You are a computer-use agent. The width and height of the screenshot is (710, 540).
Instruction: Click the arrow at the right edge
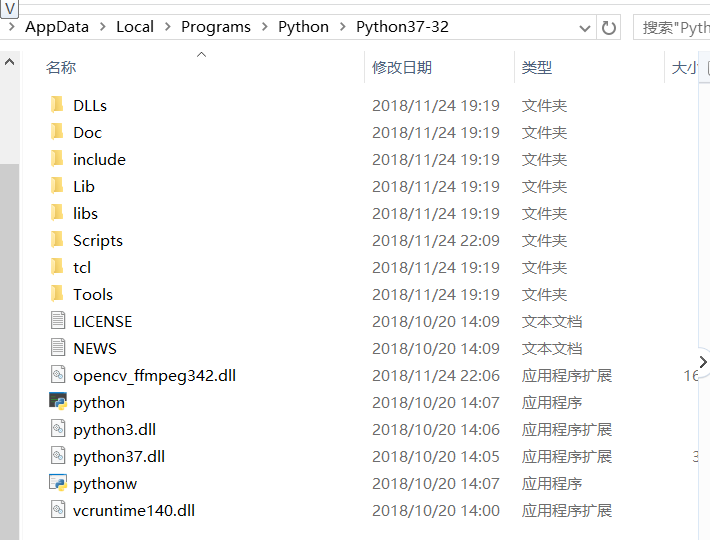703,362
